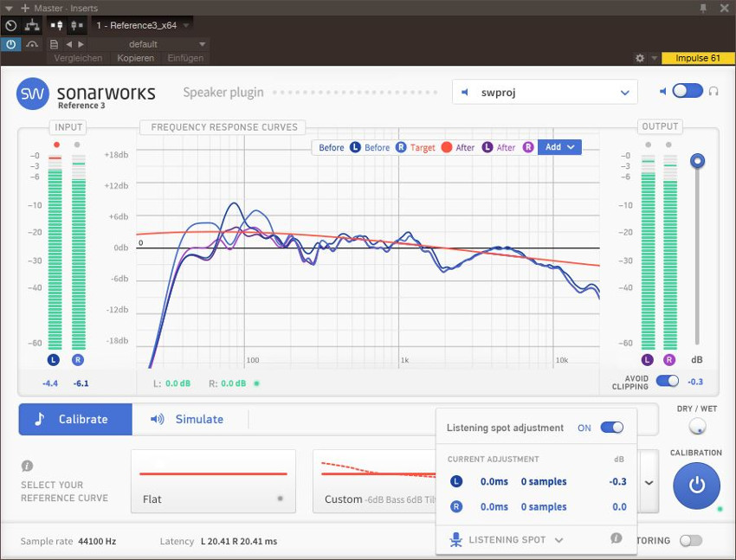Click the round dial icon beside the routing icon
Screen dimensions: 736x560
tap(10, 25)
